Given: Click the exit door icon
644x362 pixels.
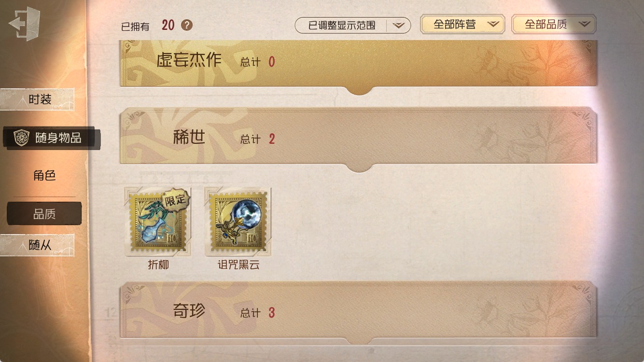Looking at the screenshot, I should [x=24, y=23].
